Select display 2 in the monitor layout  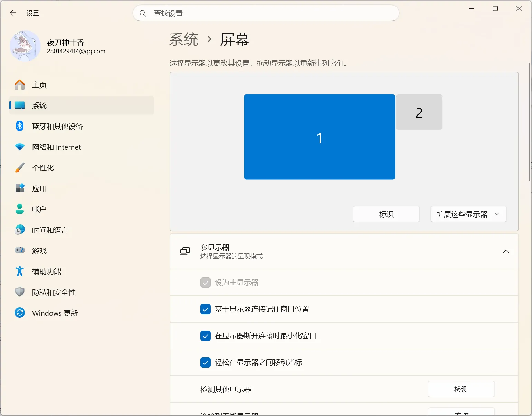pyautogui.click(x=419, y=112)
